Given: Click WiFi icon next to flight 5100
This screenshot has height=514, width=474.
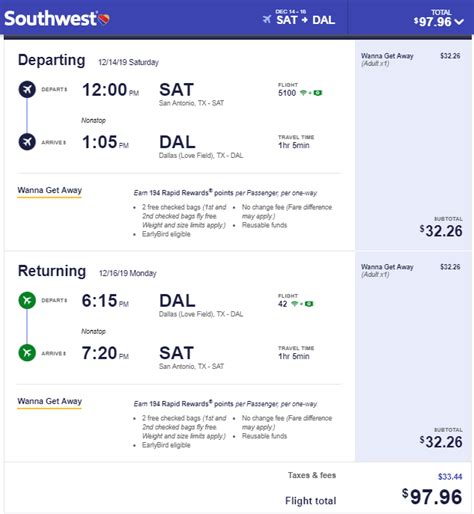Looking at the screenshot, I should (x=303, y=93).
